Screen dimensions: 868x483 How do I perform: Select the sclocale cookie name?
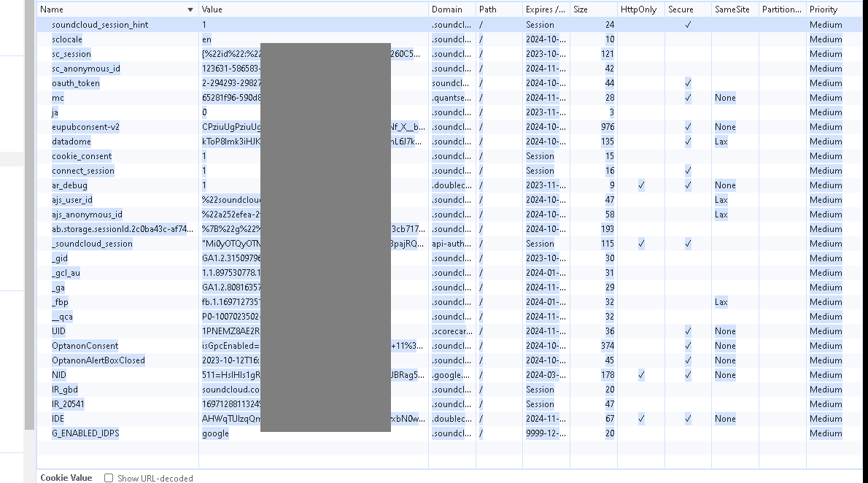click(67, 39)
